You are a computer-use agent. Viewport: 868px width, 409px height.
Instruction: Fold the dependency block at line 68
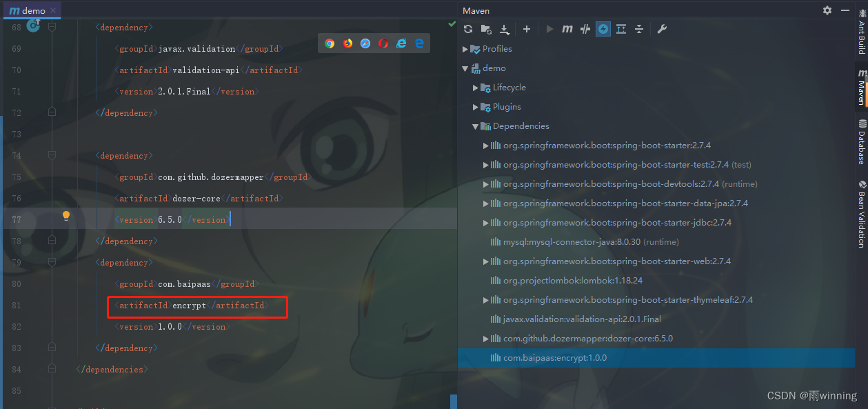click(x=52, y=26)
